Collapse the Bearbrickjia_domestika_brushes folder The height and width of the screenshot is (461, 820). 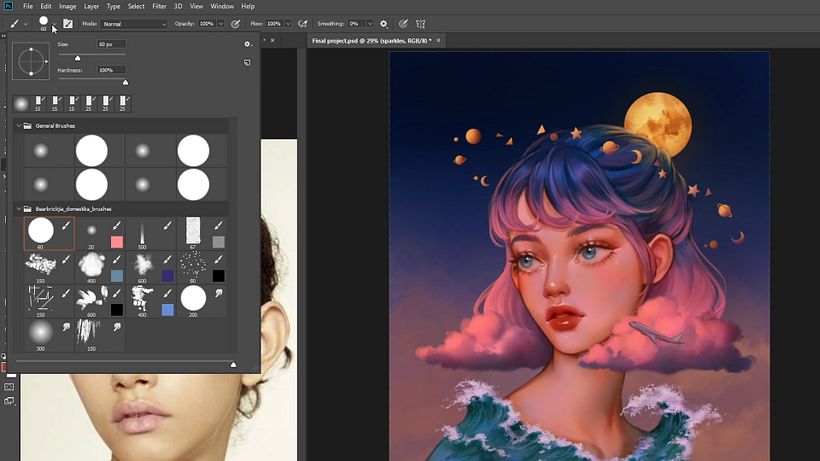[x=19, y=209]
